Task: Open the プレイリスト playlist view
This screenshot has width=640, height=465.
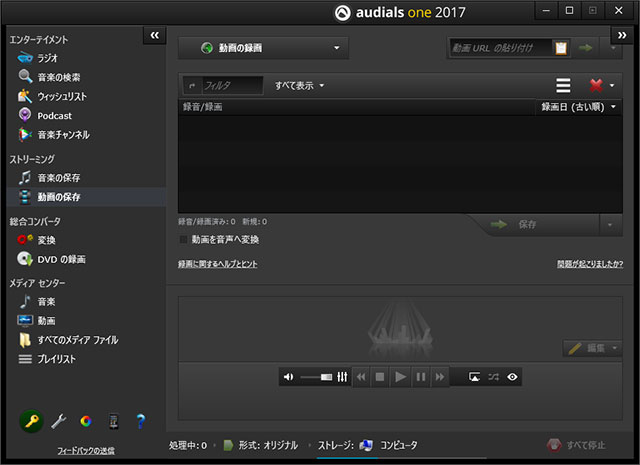Action: [47, 359]
